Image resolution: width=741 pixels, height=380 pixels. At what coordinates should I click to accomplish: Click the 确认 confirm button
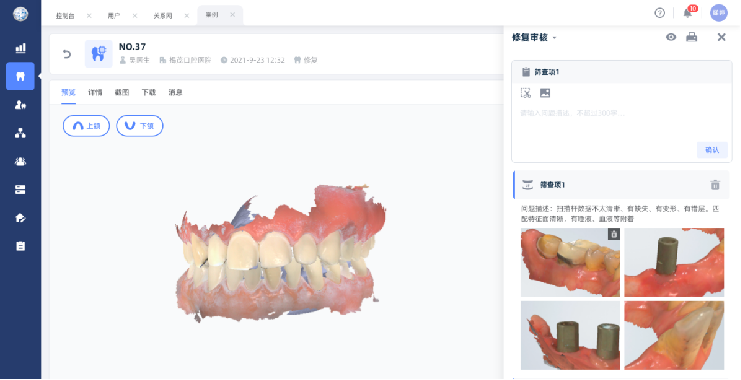point(712,150)
